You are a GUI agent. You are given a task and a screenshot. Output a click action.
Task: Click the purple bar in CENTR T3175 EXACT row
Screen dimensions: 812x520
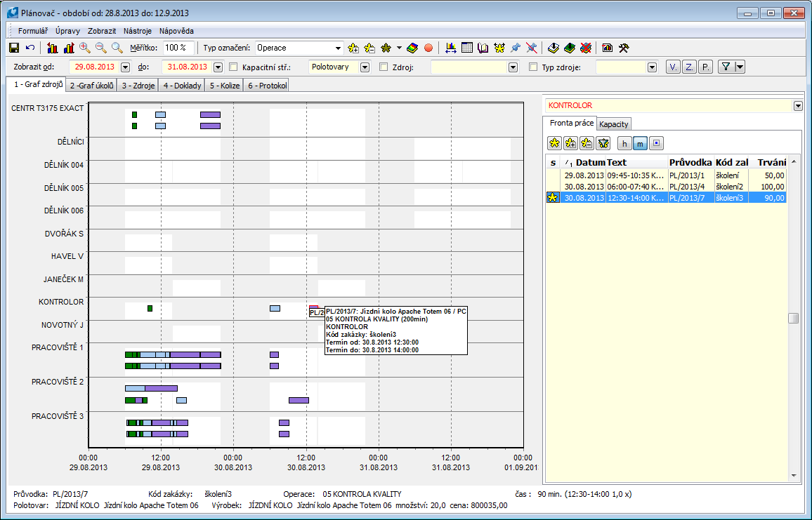[210, 114]
